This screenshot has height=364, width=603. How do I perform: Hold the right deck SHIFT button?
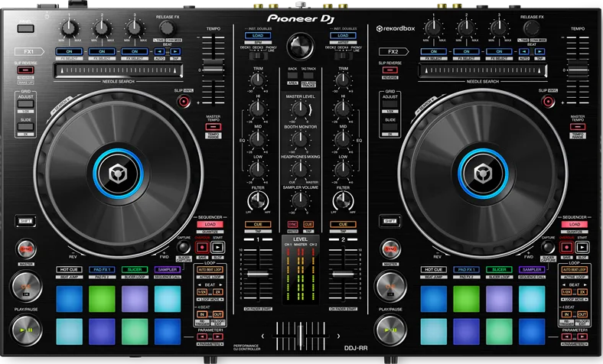point(390,221)
